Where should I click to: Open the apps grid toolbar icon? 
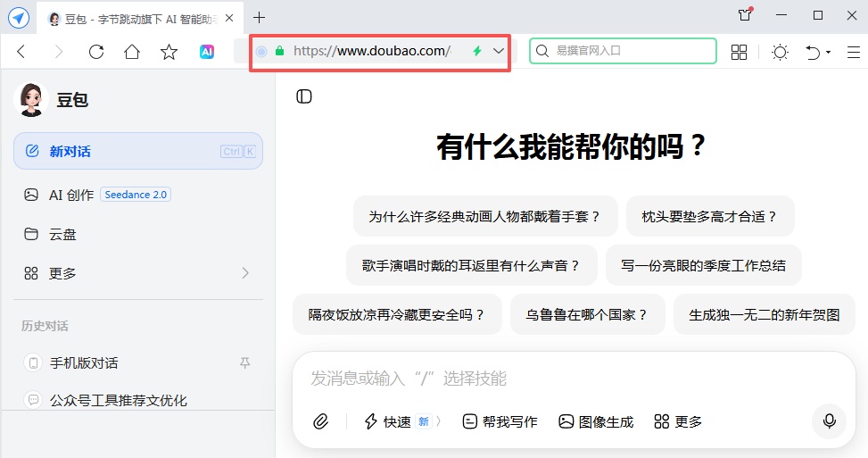pos(739,52)
